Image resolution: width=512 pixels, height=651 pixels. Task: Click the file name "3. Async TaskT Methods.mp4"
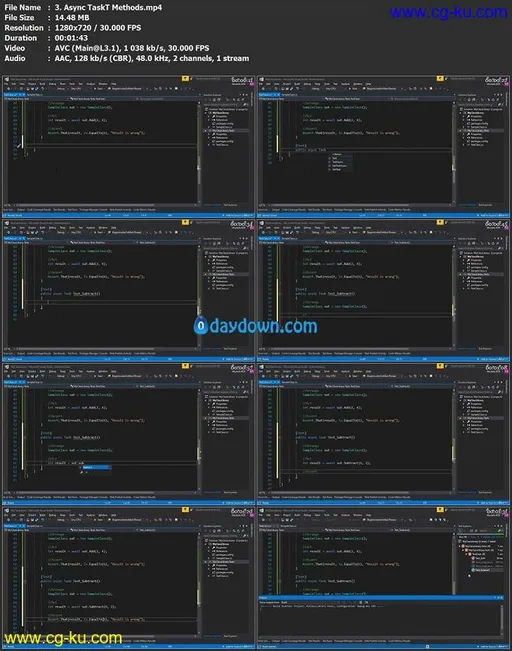point(108,7)
